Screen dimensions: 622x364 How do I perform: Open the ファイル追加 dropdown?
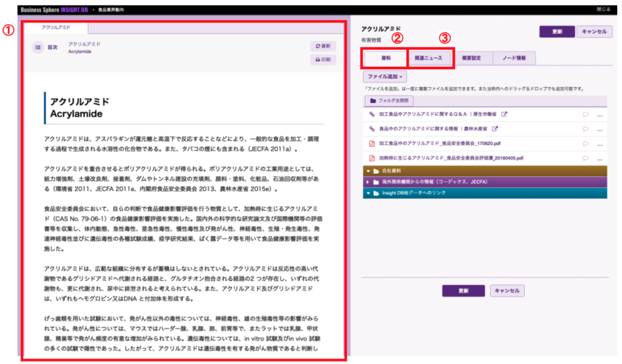coord(385,77)
